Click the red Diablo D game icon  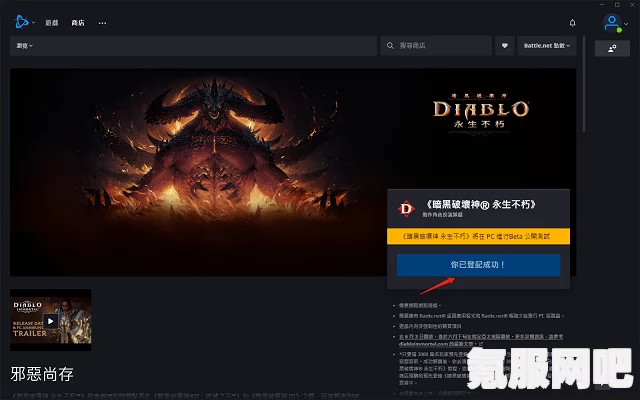pyautogui.click(x=406, y=209)
